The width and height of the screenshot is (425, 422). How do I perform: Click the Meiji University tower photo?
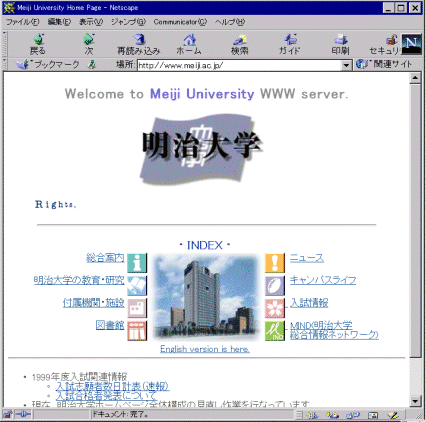[x=206, y=297]
